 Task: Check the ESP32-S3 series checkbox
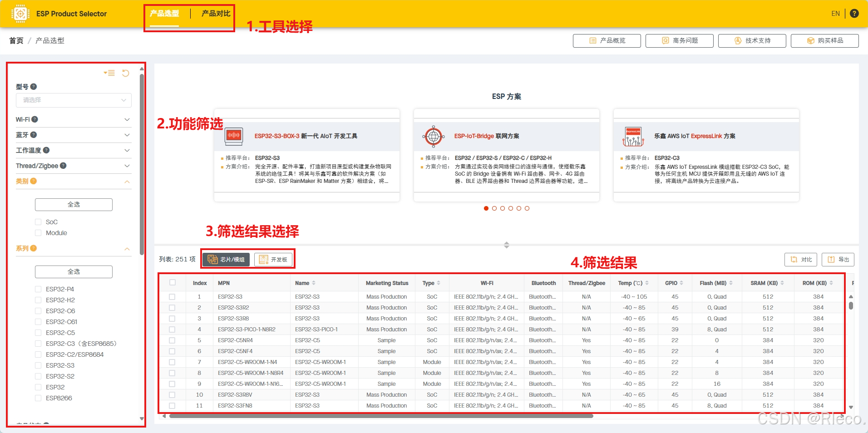click(38, 365)
